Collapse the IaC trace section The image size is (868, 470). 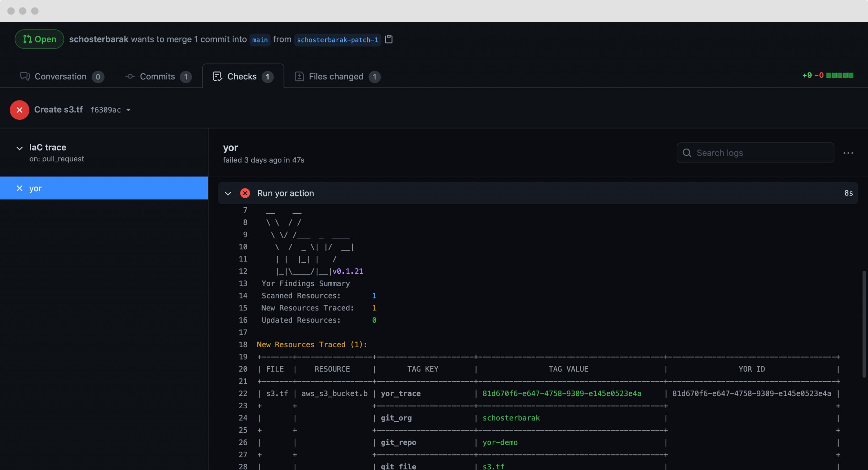coord(19,148)
